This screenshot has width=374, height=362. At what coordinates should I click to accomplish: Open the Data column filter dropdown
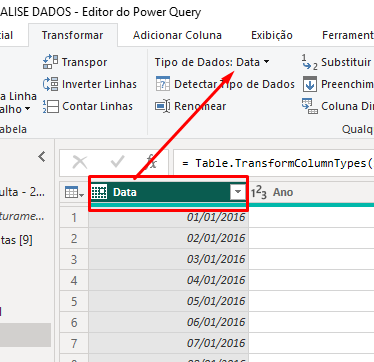pyautogui.click(x=238, y=192)
